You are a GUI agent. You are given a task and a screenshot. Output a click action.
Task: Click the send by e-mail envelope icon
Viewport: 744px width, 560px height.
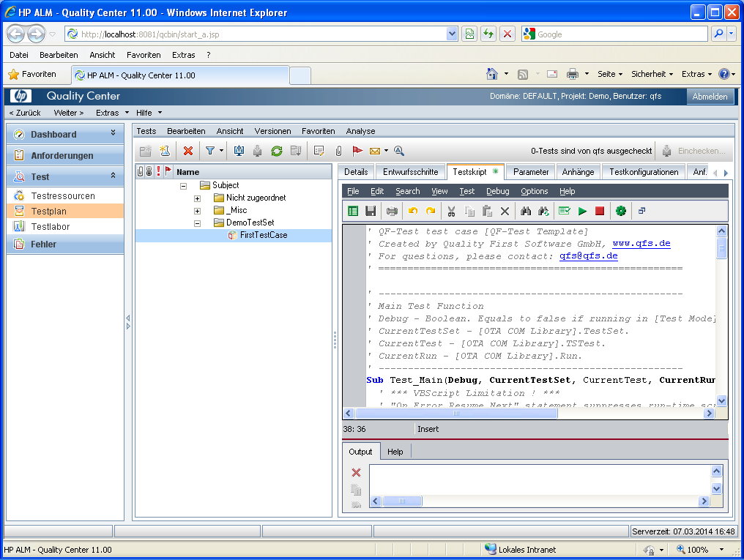tap(375, 151)
